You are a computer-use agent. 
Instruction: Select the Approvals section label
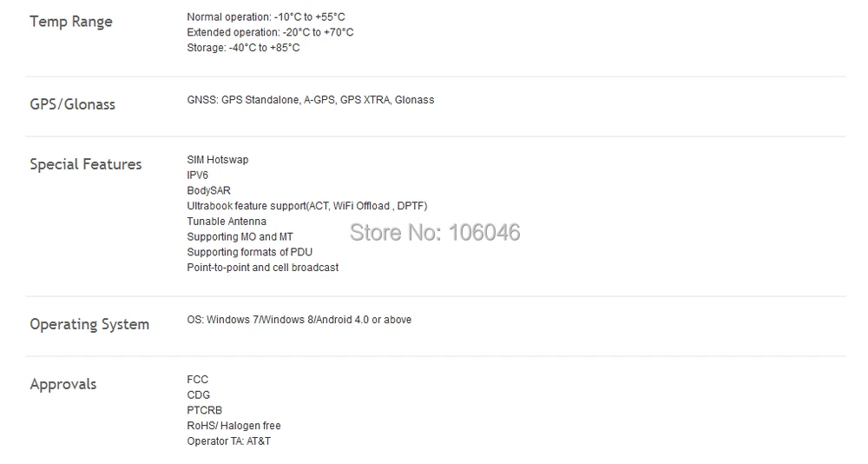coord(63,384)
